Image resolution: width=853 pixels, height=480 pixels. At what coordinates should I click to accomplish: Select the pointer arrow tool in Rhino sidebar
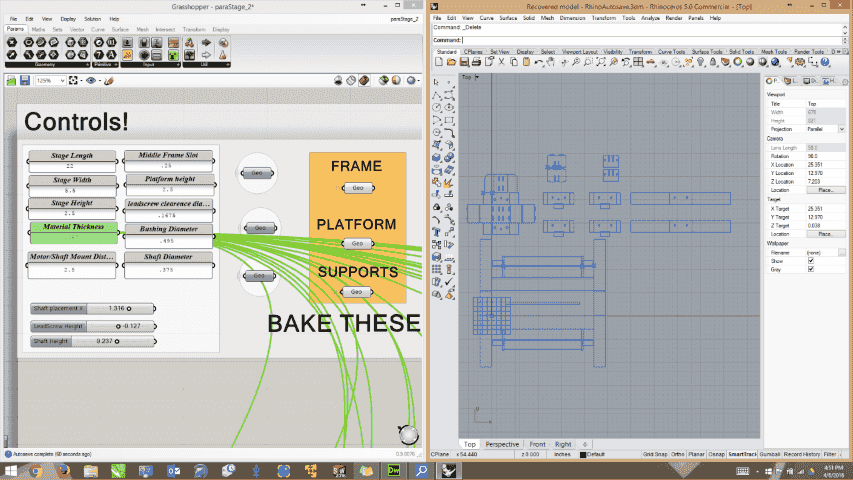436,82
